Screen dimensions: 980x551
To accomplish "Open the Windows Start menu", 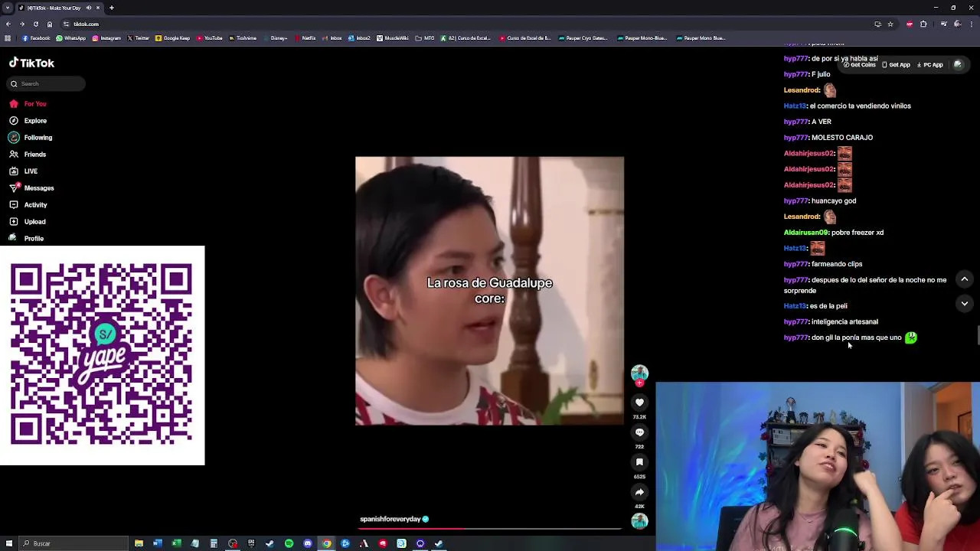I will click(9, 543).
